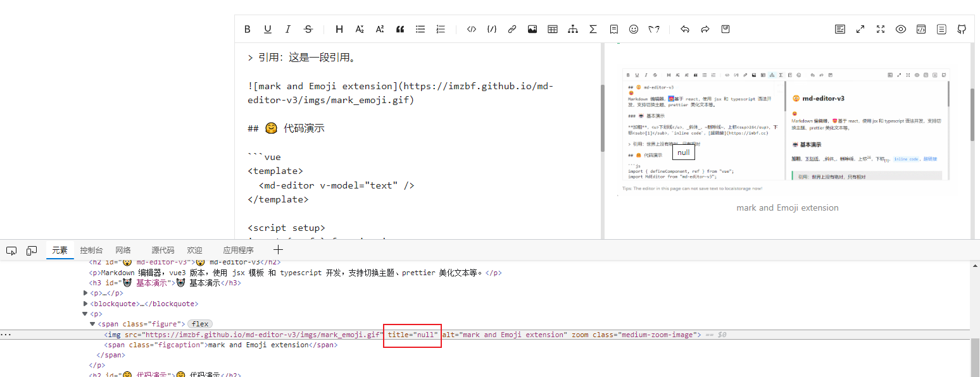Apply bold formatting in editor toolbar

pos(248,29)
